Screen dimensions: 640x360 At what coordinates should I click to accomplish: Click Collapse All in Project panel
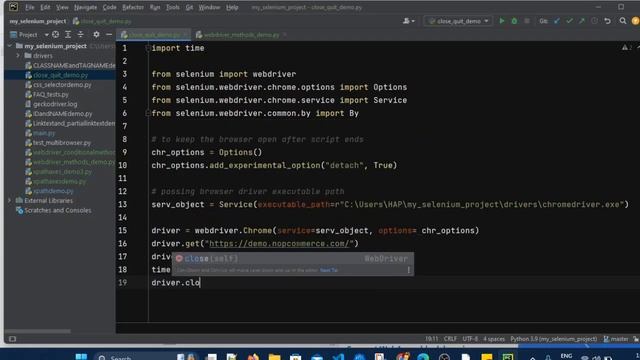(81, 35)
